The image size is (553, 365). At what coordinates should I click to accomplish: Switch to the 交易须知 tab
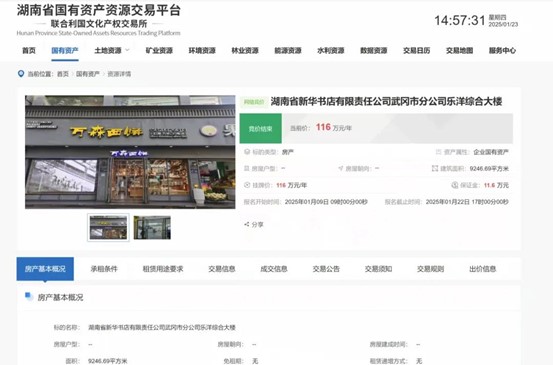click(x=378, y=269)
